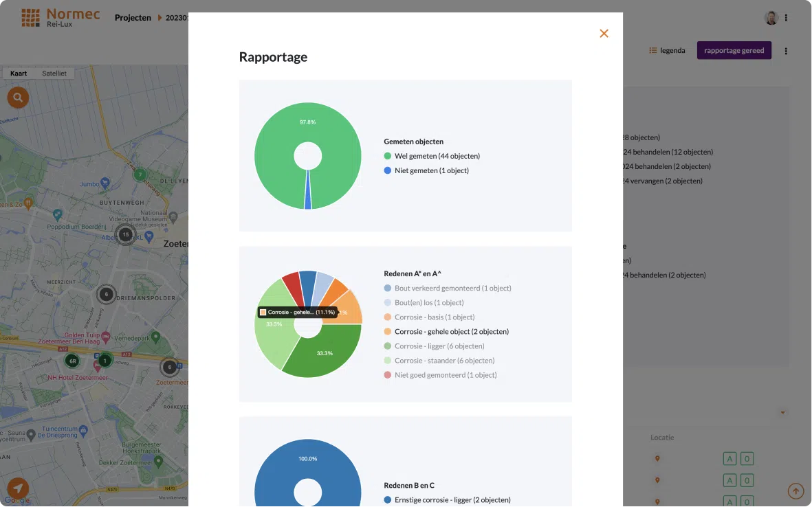This screenshot has width=812, height=507.
Task: Click the Normec Rei-Lux logo
Action: point(61,18)
